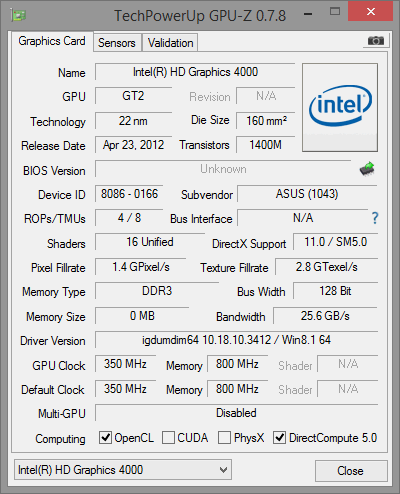Select the Graphics Card tab
The width and height of the screenshot is (400, 494).
52,41
